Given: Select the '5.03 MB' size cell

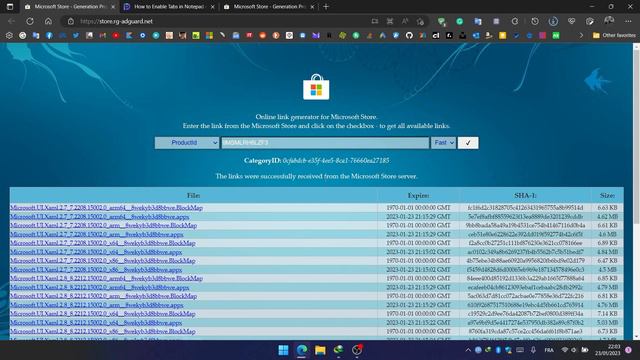Looking at the screenshot, I should (x=607, y=322).
